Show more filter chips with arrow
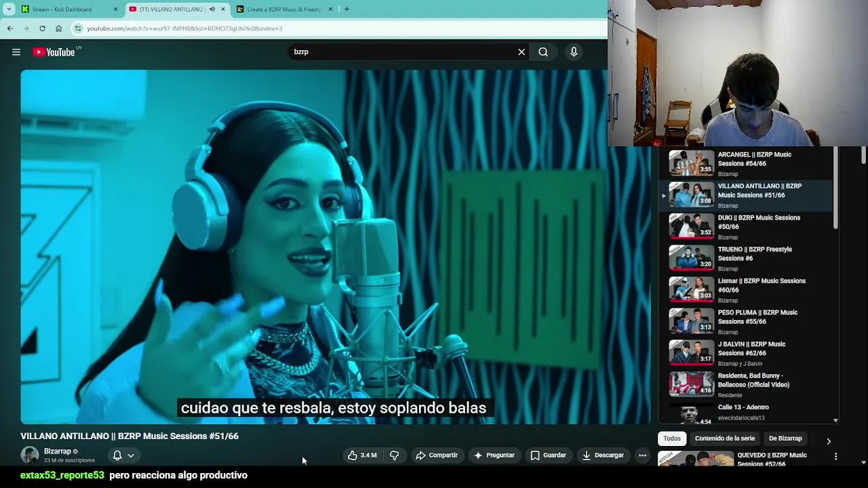 [x=828, y=441]
